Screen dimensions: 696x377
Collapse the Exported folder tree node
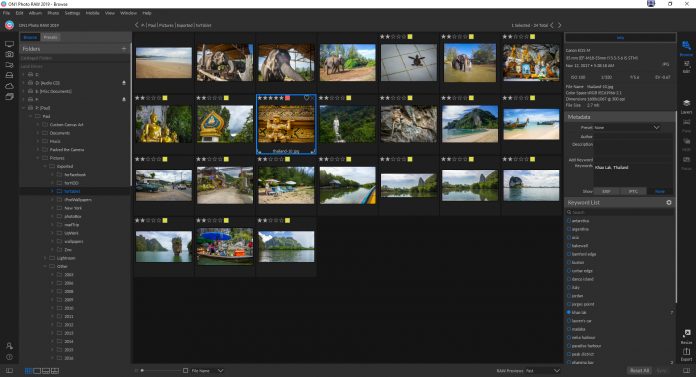pyautogui.click(x=45, y=167)
